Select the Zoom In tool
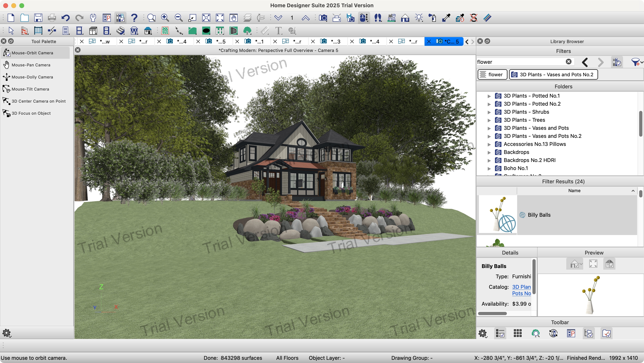Viewport: 644px width, 363px height. [165, 18]
